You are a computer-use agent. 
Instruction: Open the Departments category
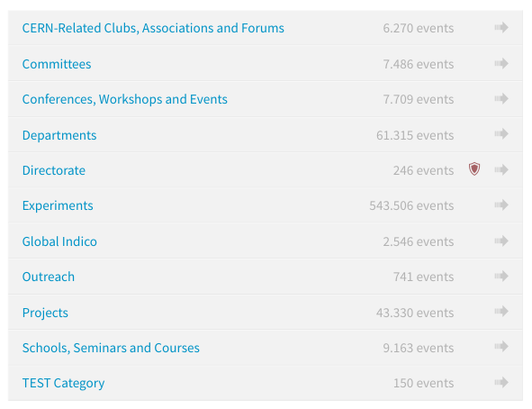(59, 135)
